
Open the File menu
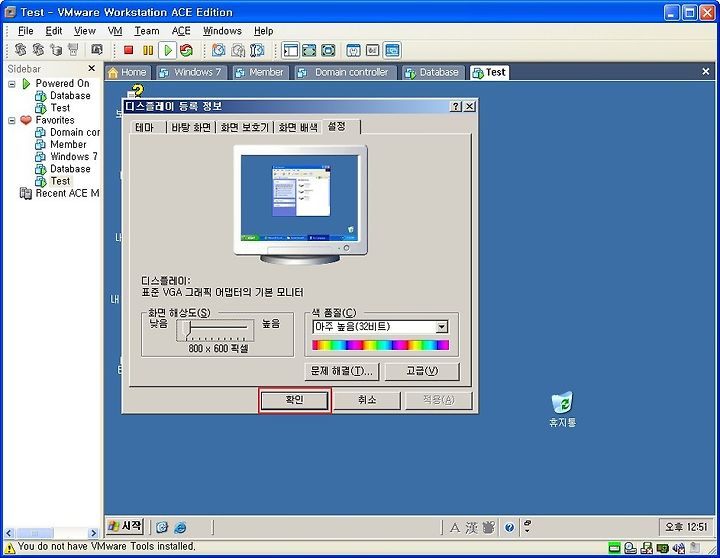coord(25,31)
